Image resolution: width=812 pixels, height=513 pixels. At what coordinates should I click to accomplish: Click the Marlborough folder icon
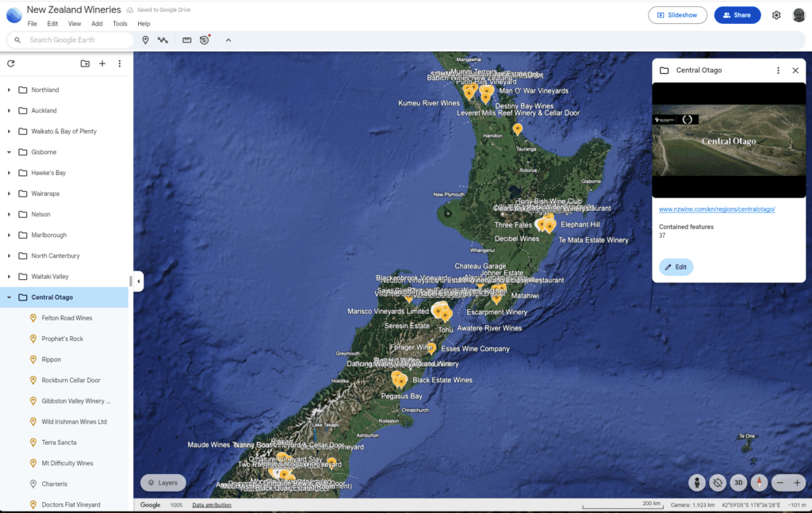point(23,235)
